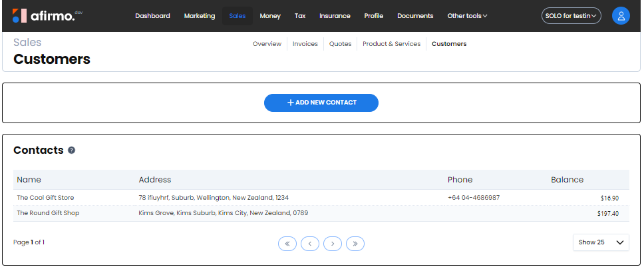The image size is (644, 269).
Task: Click the $197.40 balance value
Action: point(608,214)
